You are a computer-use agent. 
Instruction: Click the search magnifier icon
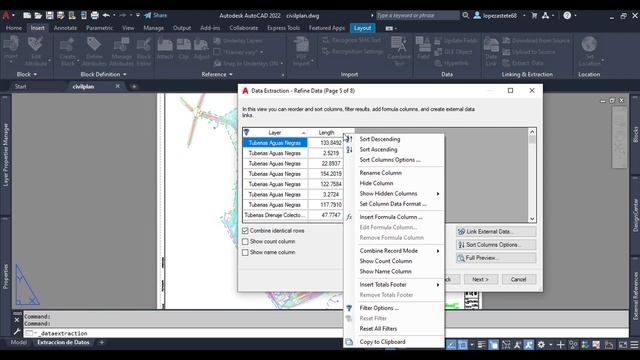tap(466, 16)
